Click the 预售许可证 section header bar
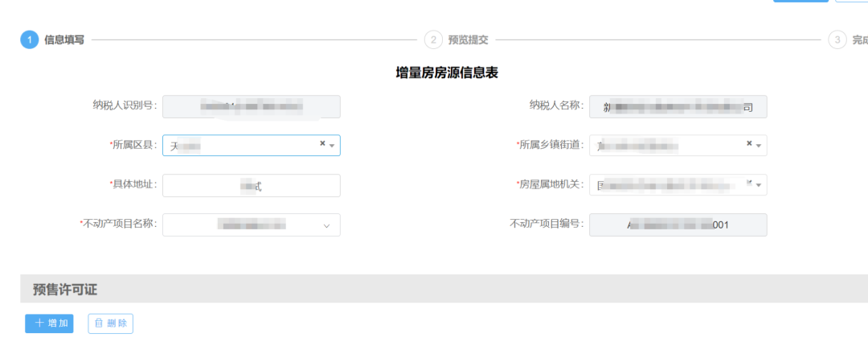868x338 pixels. tap(444, 289)
